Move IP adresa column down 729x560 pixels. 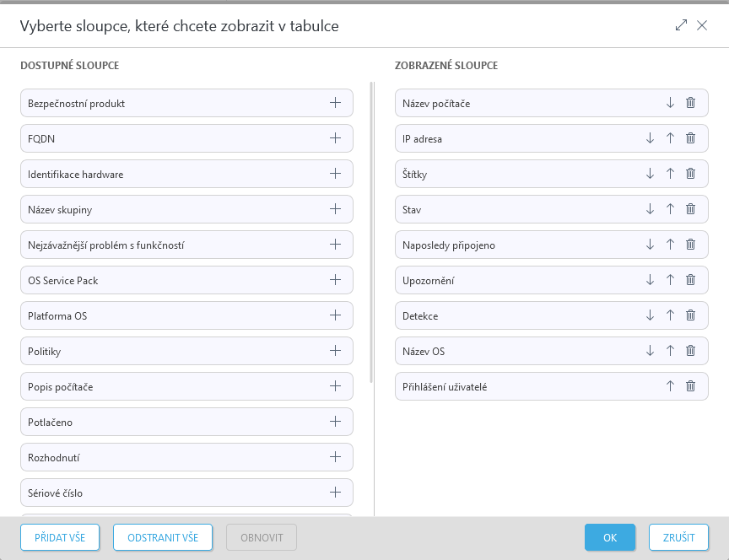click(650, 138)
